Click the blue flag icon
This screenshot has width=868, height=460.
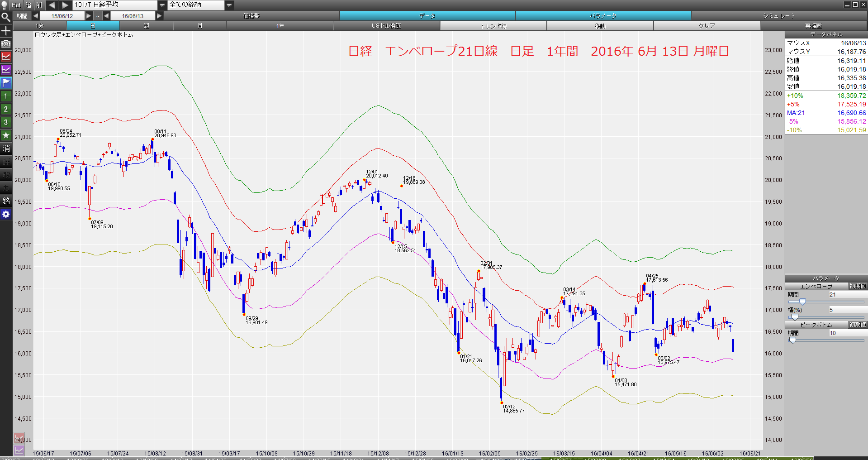[x=6, y=83]
